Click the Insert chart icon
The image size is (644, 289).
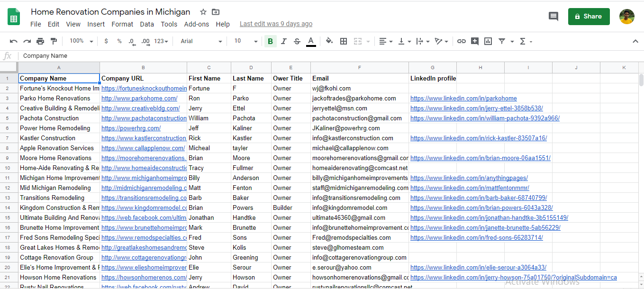point(488,41)
